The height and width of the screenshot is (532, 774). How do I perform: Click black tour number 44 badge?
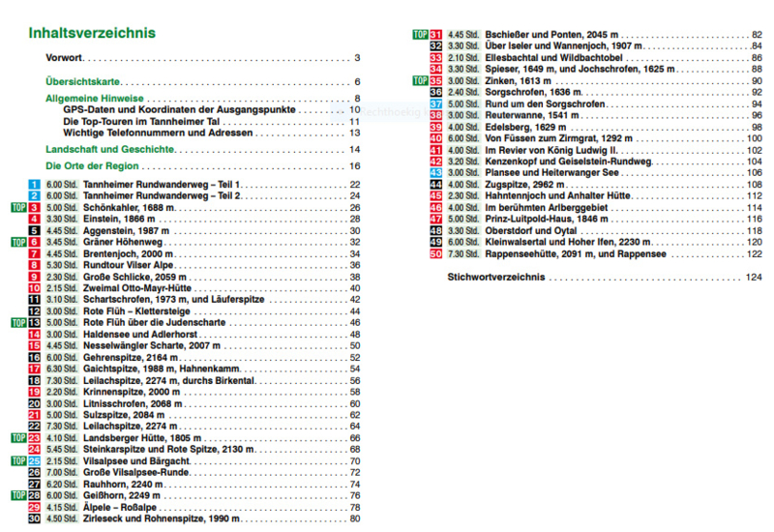point(436,185)
